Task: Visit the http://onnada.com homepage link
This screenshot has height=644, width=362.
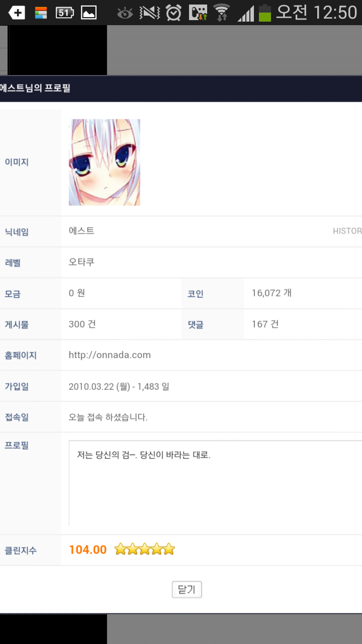Action: [x=110, y=355]
